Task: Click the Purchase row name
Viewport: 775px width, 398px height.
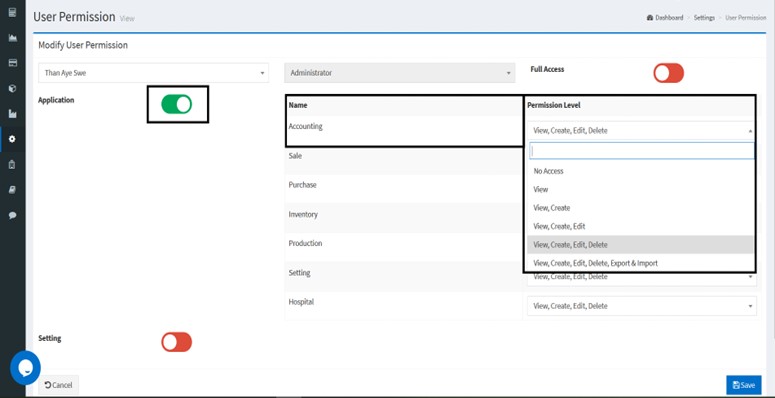Action: [x=302, y=185]
